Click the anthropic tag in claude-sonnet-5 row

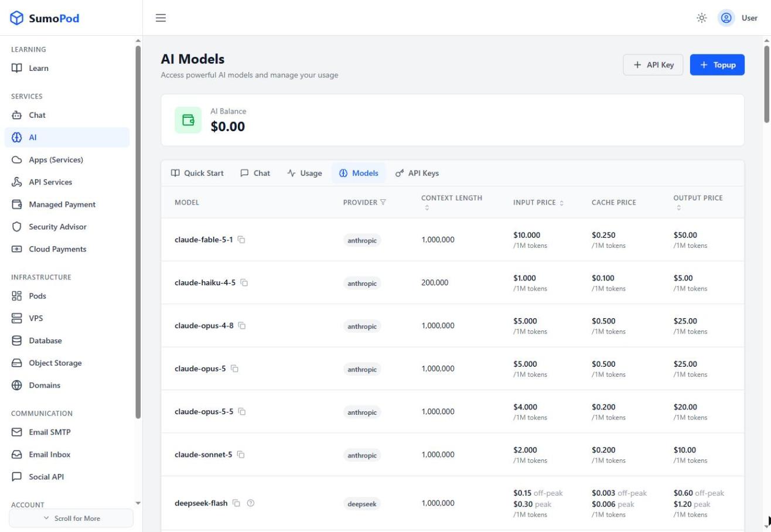pyautogui.click(x=362, y=455)
